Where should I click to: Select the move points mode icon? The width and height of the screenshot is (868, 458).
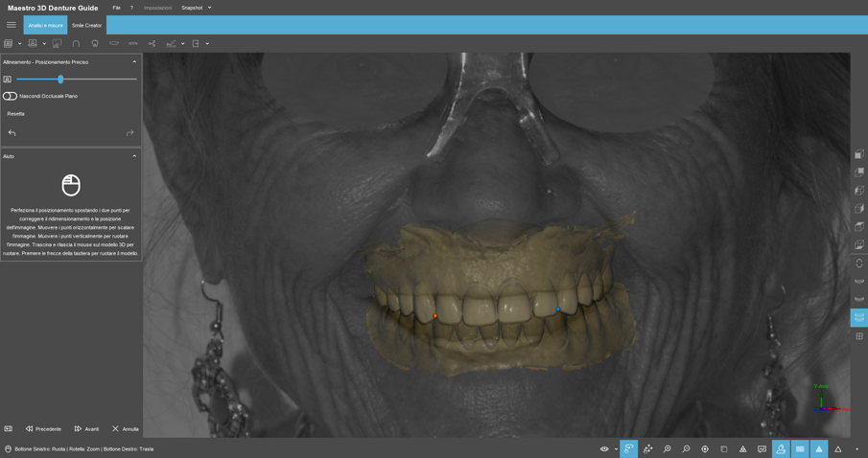pos(647,449)
